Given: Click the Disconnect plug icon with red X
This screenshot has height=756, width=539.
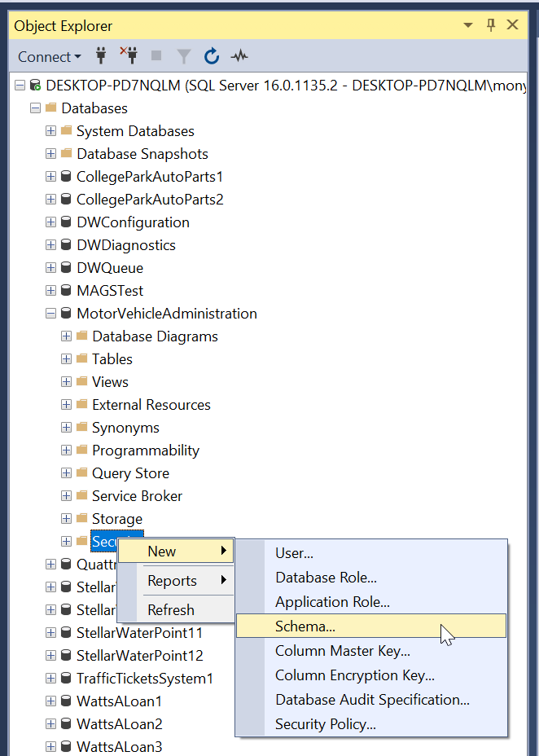Looking at the screenshot, I should 129,56.
